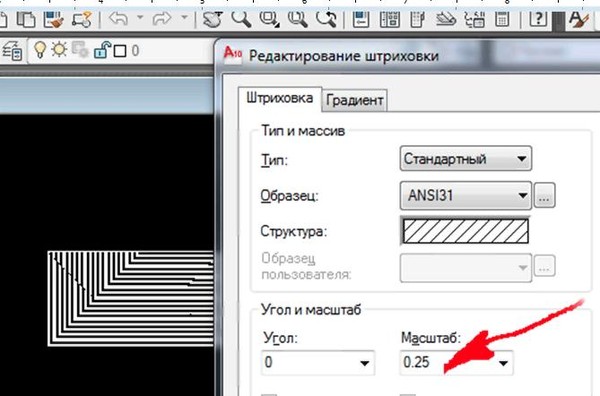Open the calculator icon in toolbar
The width and height of the screenshot is (600, 396).
click(x=502, y=18)
